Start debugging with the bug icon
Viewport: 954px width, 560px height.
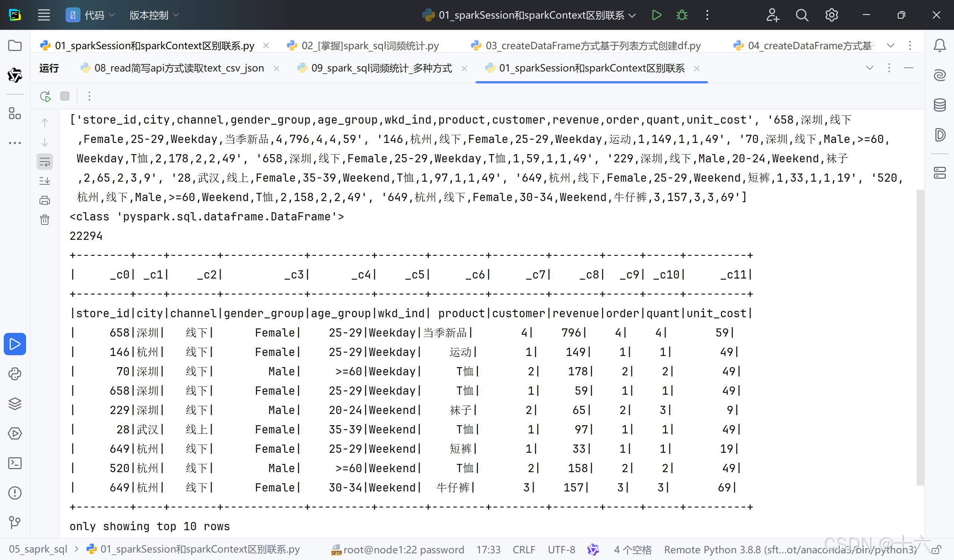pos(682,15)
